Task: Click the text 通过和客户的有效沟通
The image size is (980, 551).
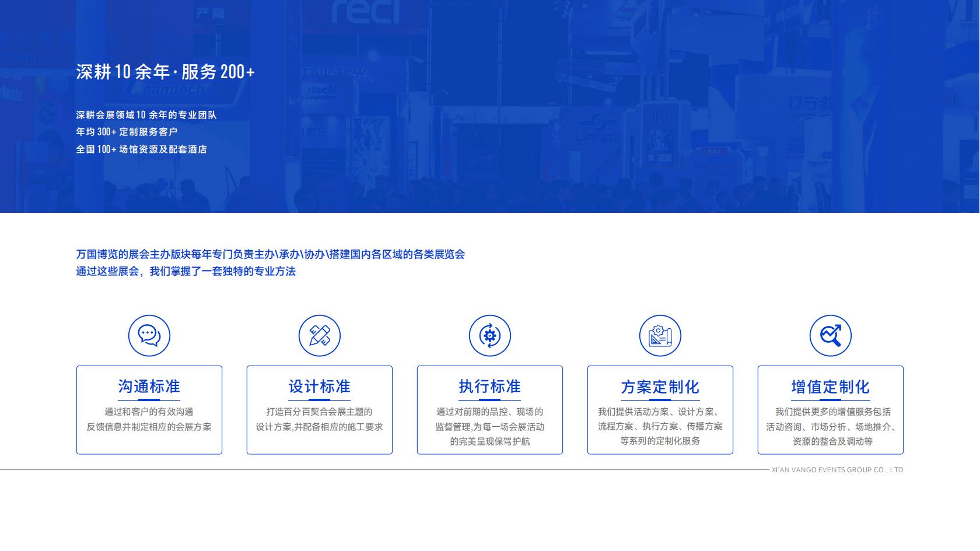Action: 149,412
